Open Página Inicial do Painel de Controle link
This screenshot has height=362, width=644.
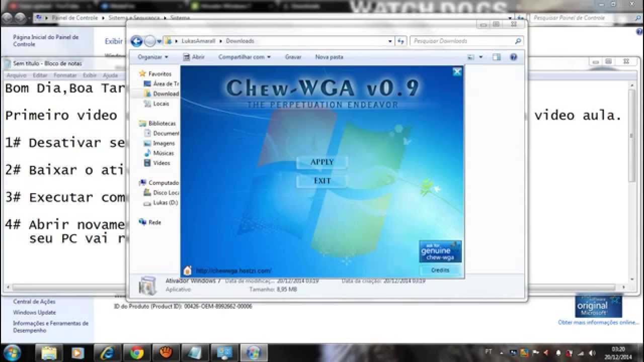click(46, 41)
